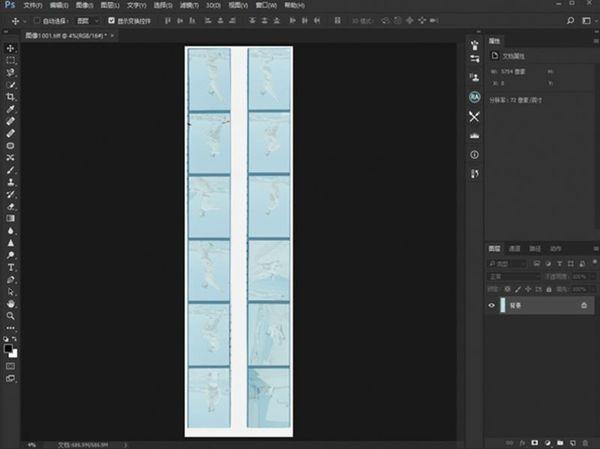Open the Move tool preset picker arrow
600x449 pixels.
point(25,21)
